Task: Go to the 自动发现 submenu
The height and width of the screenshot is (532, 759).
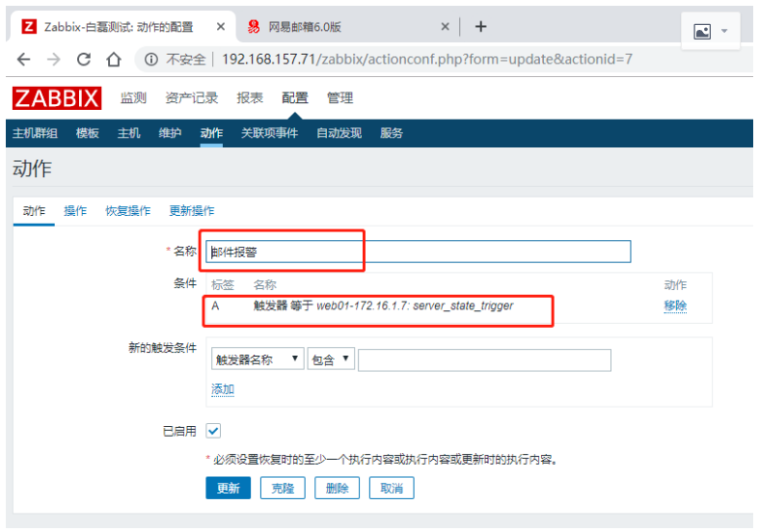Action: 339,133
